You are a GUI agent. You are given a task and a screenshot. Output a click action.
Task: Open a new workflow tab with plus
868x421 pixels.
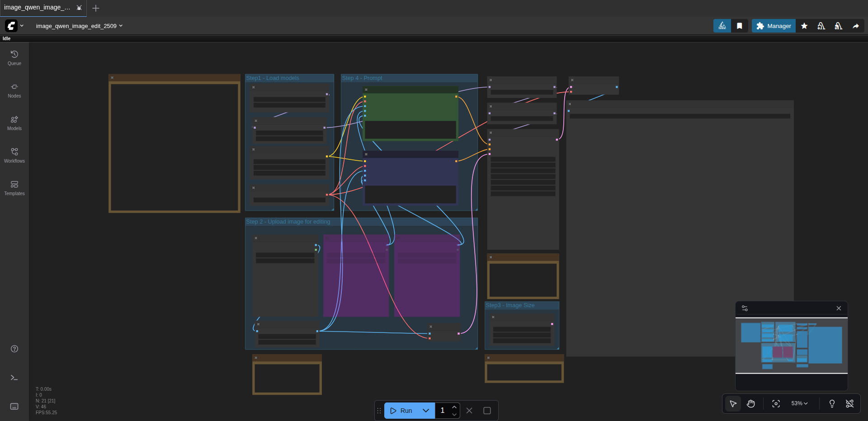(96, 8)
